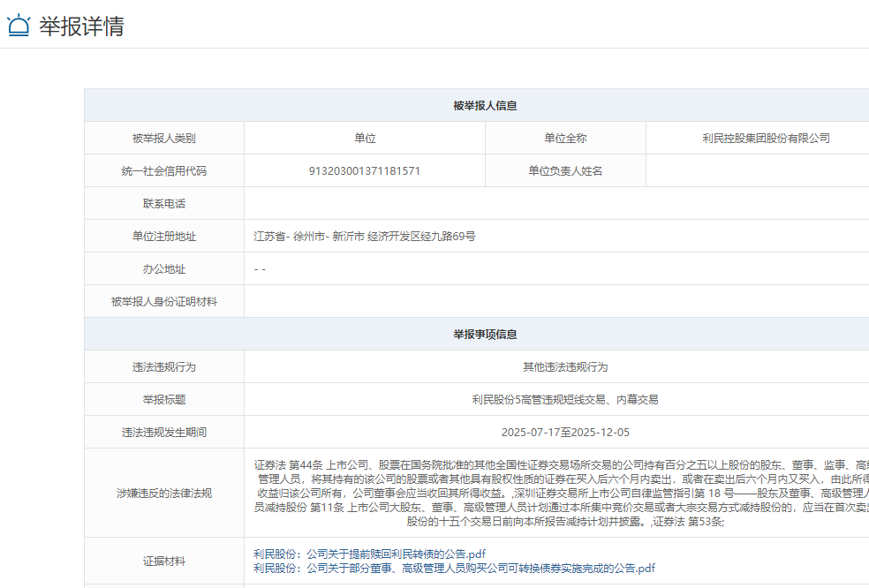The image size is (869, 588).
Task: Open the 高级管理人员购买公司可转换债券 PDF link
Action: pyautogui.click(x=454, y=568)
